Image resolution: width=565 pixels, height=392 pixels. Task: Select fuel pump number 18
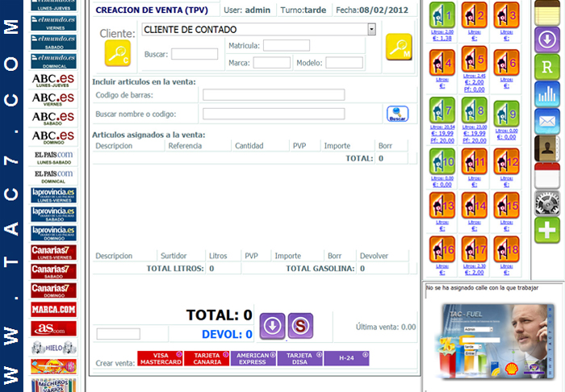pos(506,249)
